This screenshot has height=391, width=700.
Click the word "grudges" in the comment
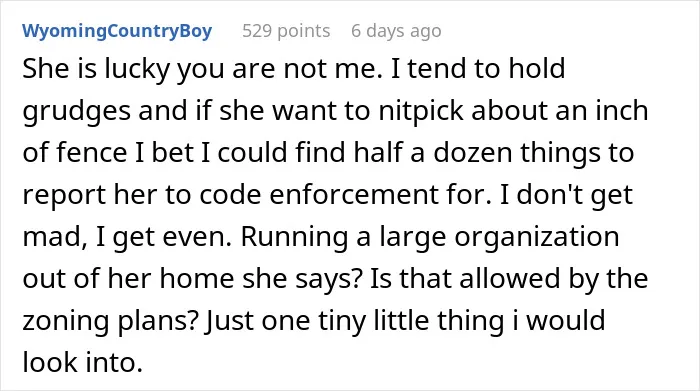point(76,112)
